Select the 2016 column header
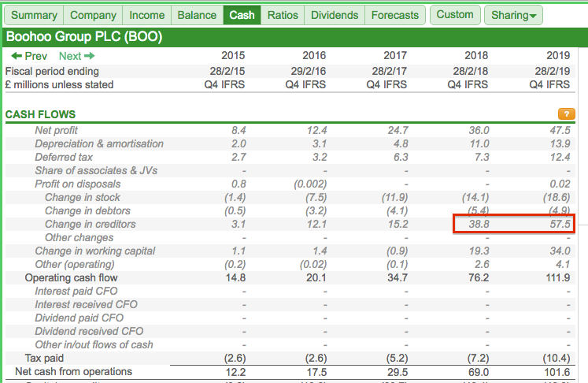The height and width of the screenshot is (383, 588). pos(314,56)
